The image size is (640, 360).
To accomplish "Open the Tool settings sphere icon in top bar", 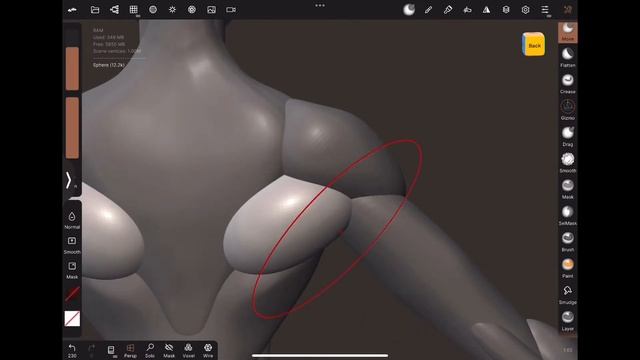I will 409,10.
